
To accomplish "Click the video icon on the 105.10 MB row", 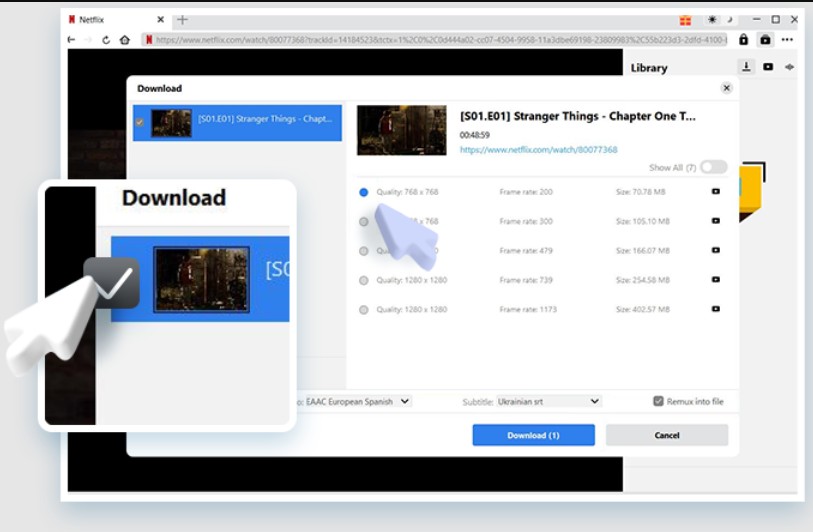I will pyautogui.click(x=716, y=221).
